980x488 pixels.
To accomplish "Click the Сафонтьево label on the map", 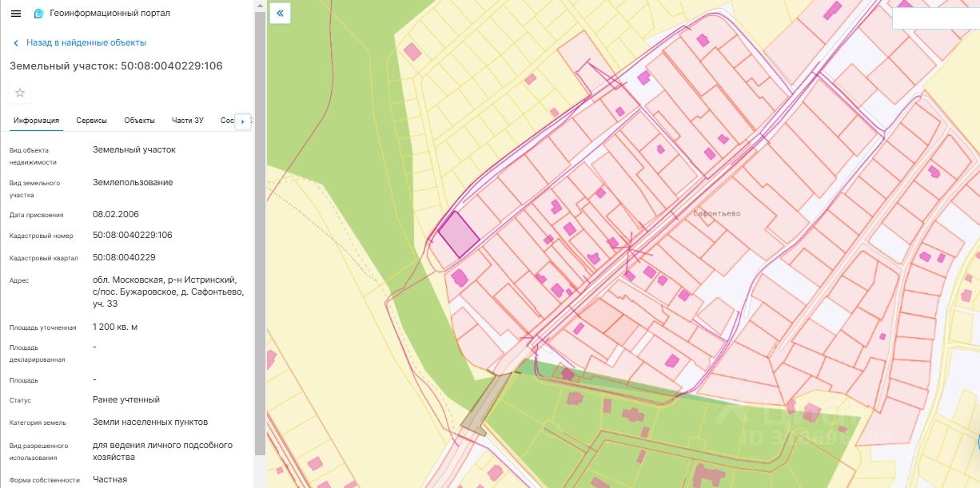I will coord(716,214).
